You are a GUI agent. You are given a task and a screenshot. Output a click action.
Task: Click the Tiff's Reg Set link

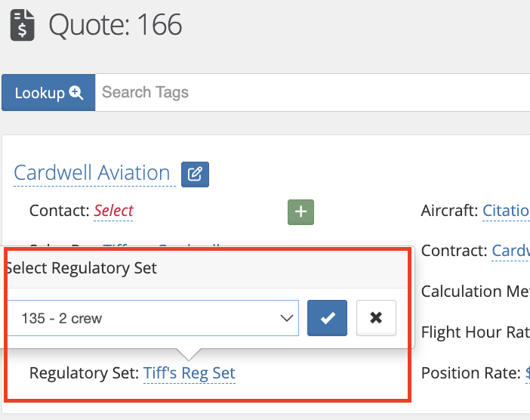click(x=190, y=373)
